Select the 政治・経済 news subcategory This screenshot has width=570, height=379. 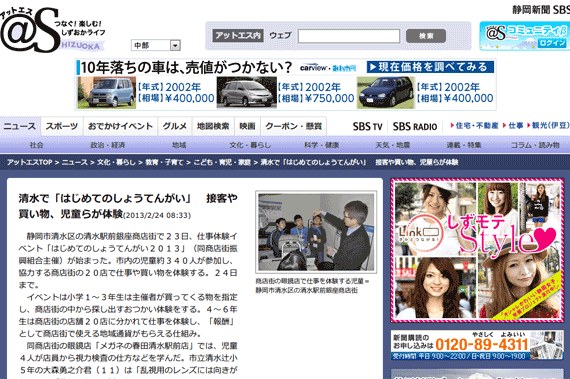click(x=108, y=145)
